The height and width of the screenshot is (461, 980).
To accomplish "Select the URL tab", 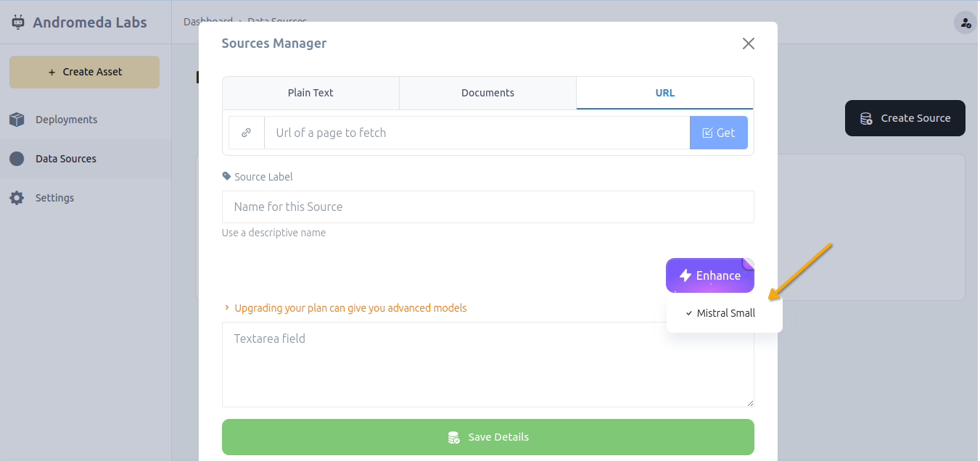I will (x=664, y=93).
